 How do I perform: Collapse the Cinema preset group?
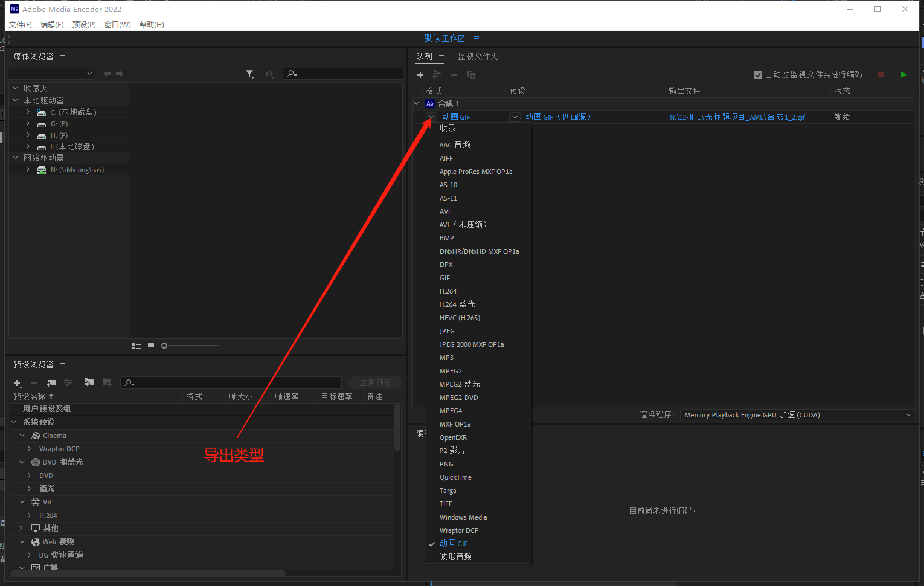pos(22,435)
